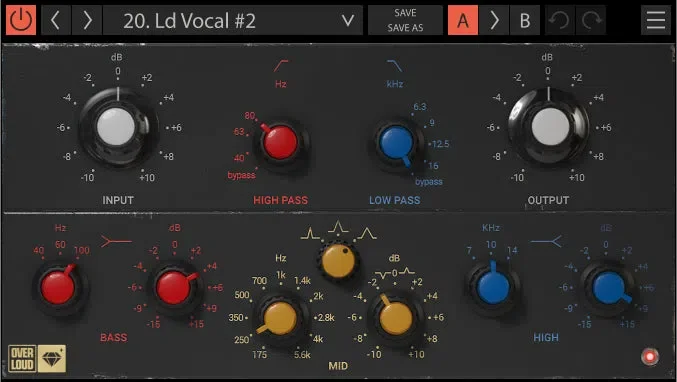Viewport: 677px width, 382px height.
Task: Select high frequency 14 kHz label
Action: tap(512, 250)
